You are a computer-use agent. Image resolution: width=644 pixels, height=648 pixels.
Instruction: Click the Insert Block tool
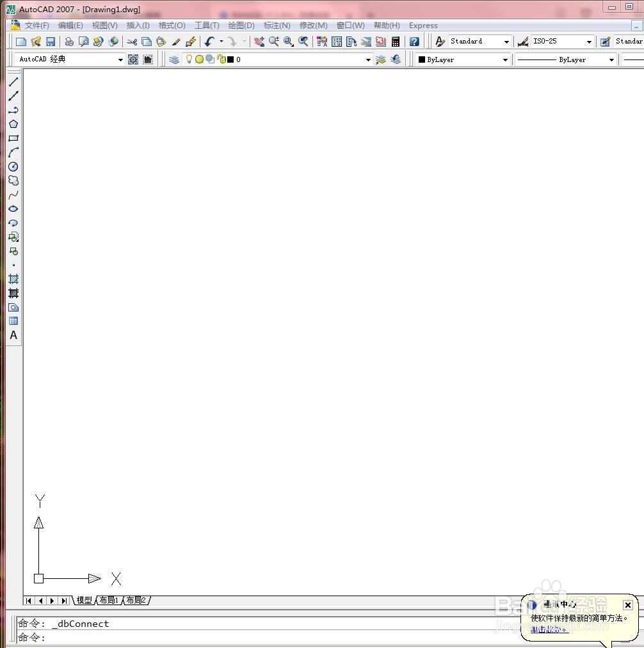(13, 237)
